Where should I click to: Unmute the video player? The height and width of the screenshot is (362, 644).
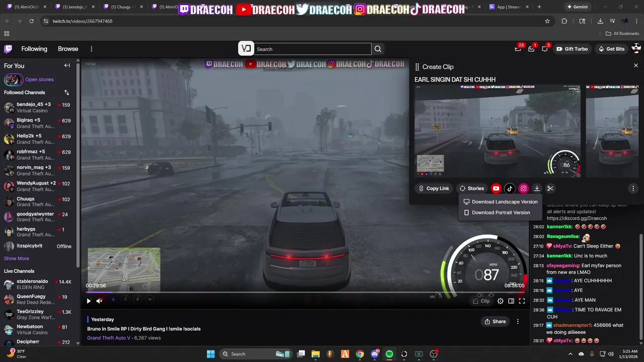(99, 301)
